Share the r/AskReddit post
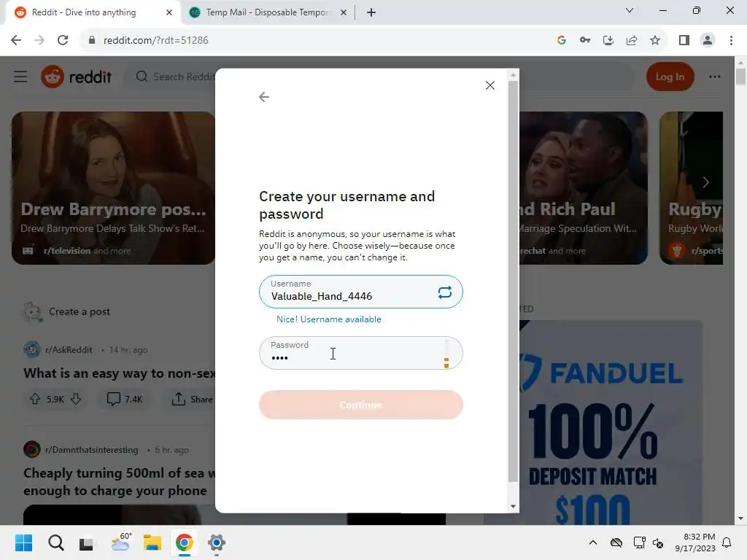 click(192, 399)
